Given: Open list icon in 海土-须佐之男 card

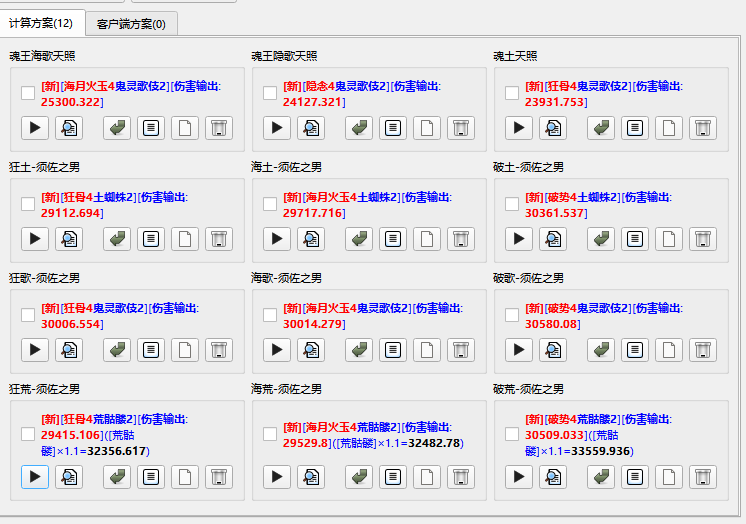Looking at the screenshot, I should [x=393, y=239].
